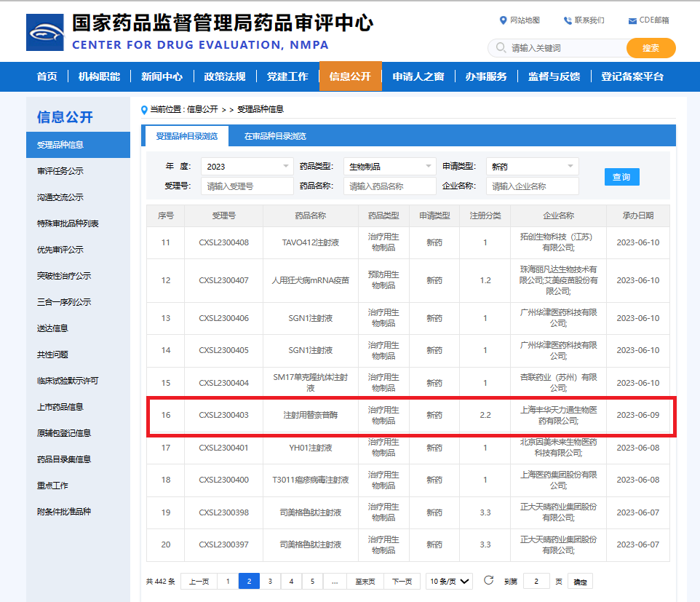
Task: Click the blue 查询 query button
Action: 622,177
